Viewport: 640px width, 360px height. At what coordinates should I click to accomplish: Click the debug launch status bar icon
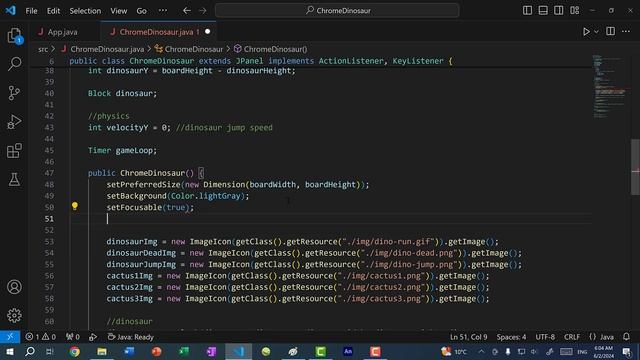point(93,337)
